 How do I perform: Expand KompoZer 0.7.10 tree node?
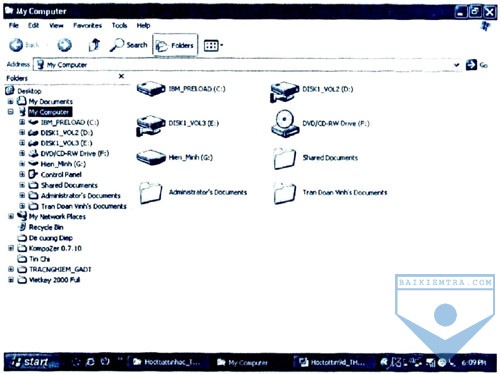pos(10,248)
